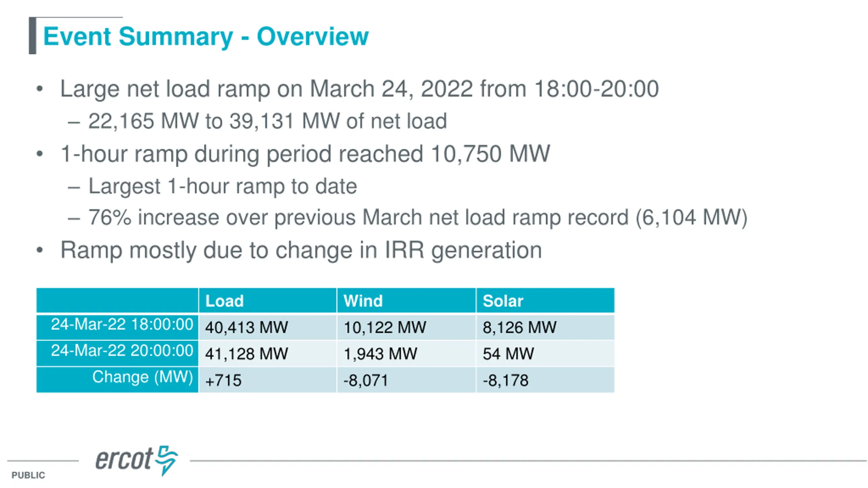Select the '-8,178' solar change cell
Viewport: 868px width, 488px height.
coord(545,380)
